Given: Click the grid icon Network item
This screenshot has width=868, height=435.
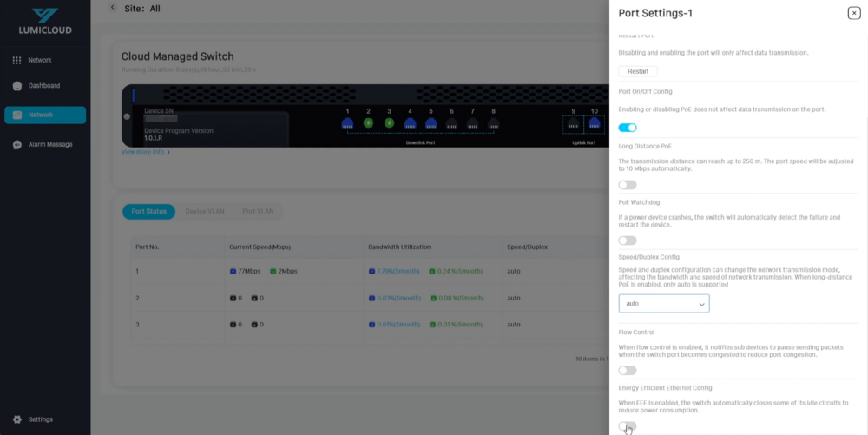Looking at the screenshot, I should pyautogui.click(x=40, y=60).
